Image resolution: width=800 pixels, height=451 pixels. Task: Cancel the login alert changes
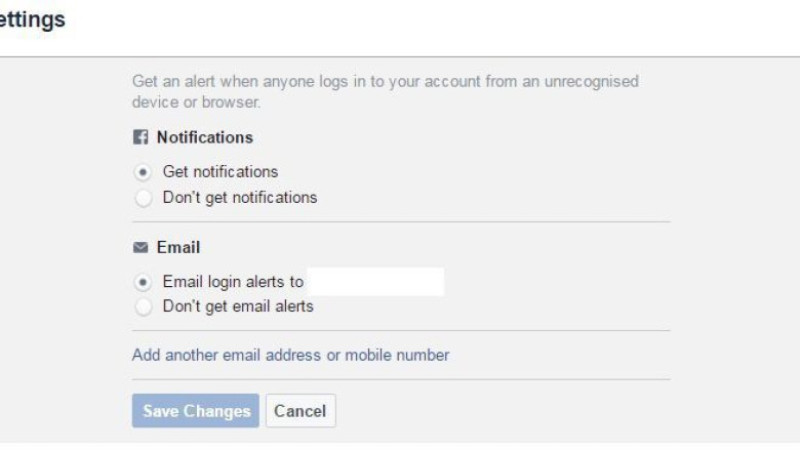click(301, 411)
